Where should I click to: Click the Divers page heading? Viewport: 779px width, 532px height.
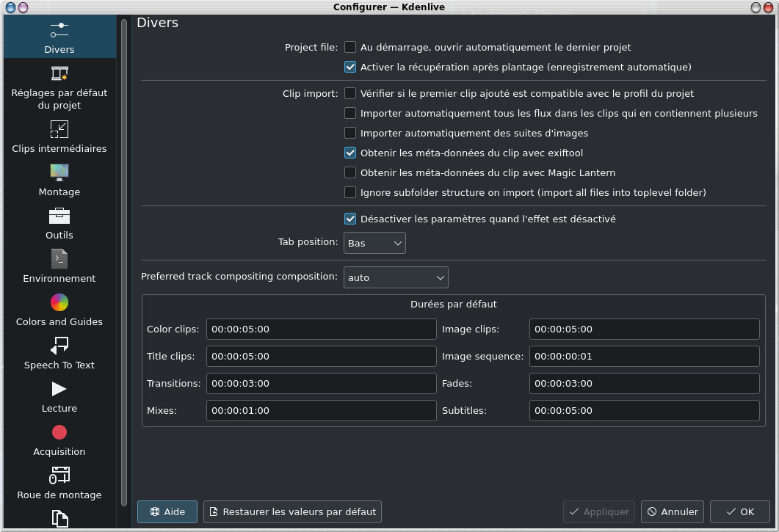158,23
